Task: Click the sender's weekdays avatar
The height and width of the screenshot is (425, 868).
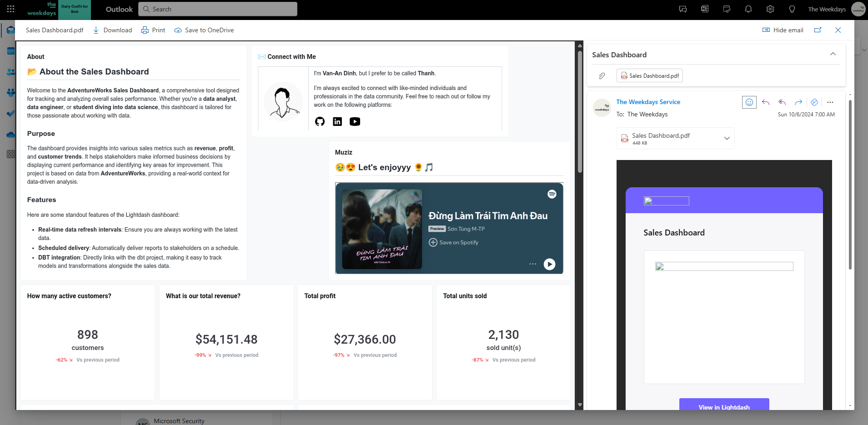Action: click(602, 108)
